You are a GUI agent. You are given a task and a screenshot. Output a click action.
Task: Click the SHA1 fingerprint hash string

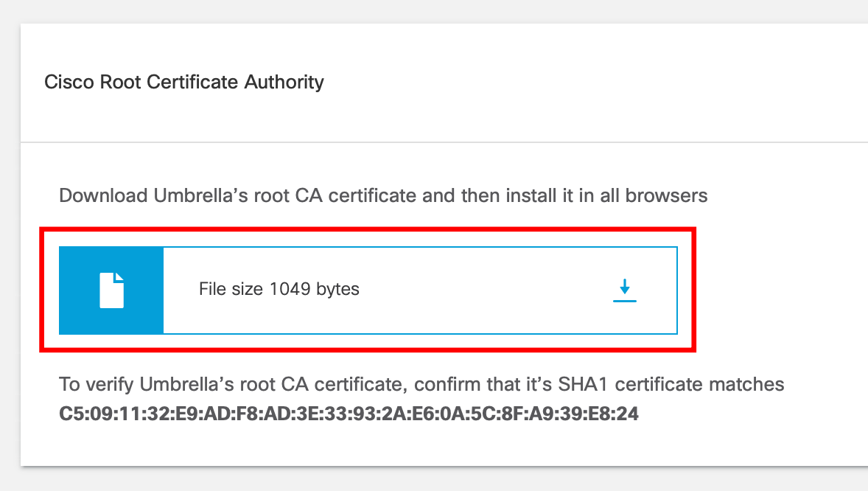pos(349,414)
